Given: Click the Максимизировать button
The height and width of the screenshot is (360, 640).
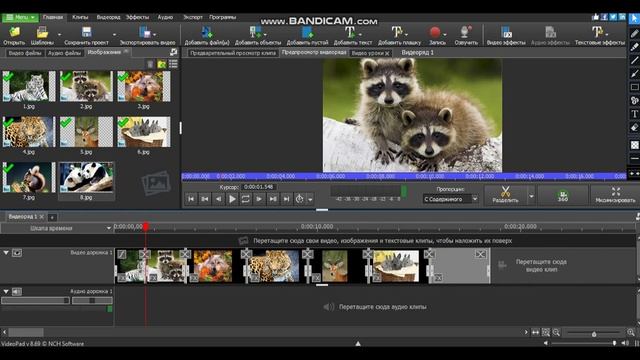Looking at the screenshot, I should pos(615,195).
